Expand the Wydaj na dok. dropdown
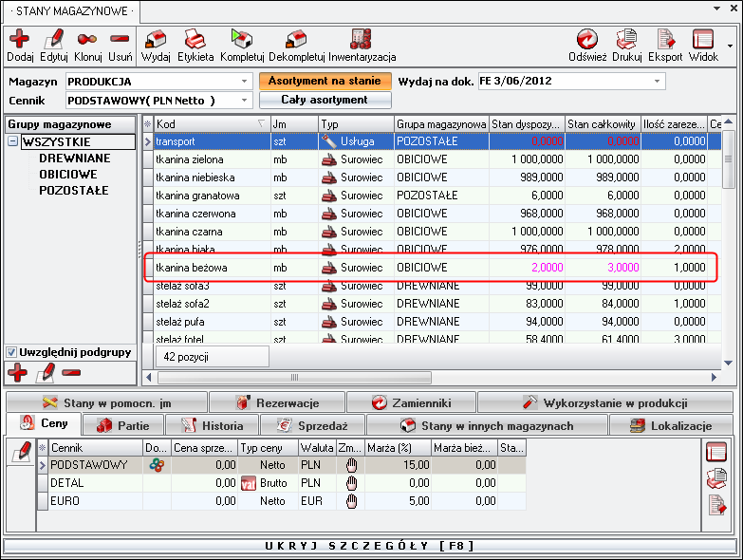Screen dimensions: 743x560 click(658, 82)
